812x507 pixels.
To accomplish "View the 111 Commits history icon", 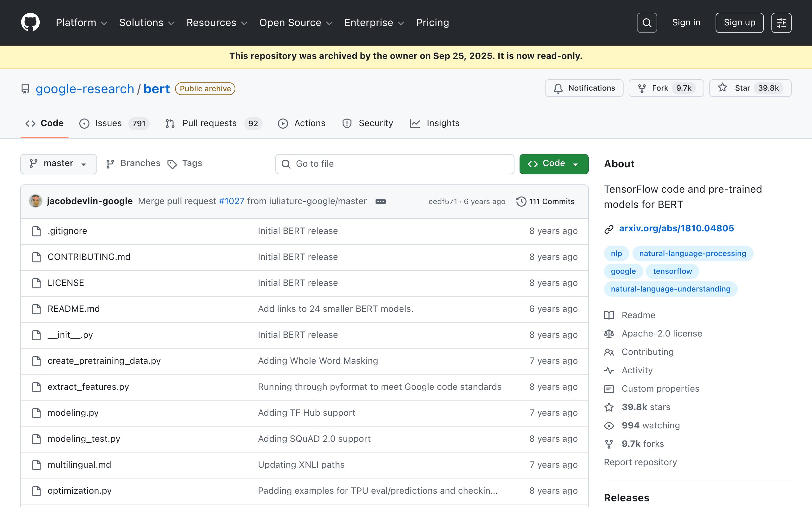I will point(521,202).
